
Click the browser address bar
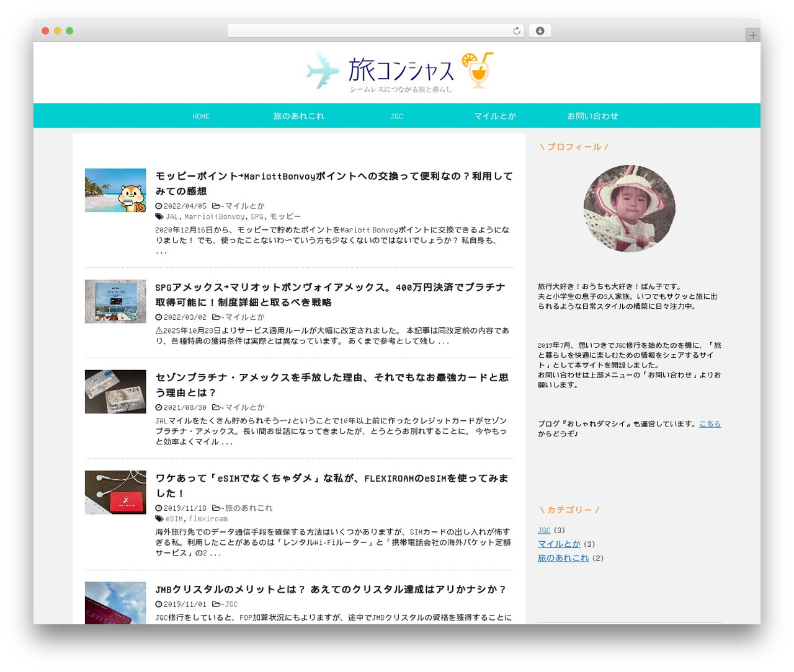tap(375, 31)
